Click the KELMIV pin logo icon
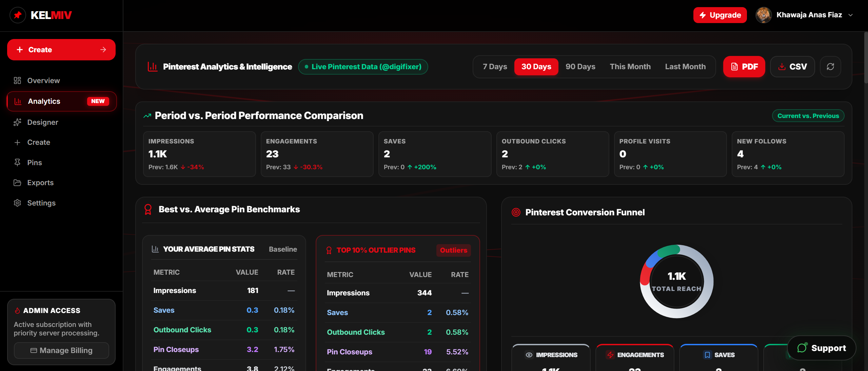Screen dimensions: 868x371 point(18,15)
